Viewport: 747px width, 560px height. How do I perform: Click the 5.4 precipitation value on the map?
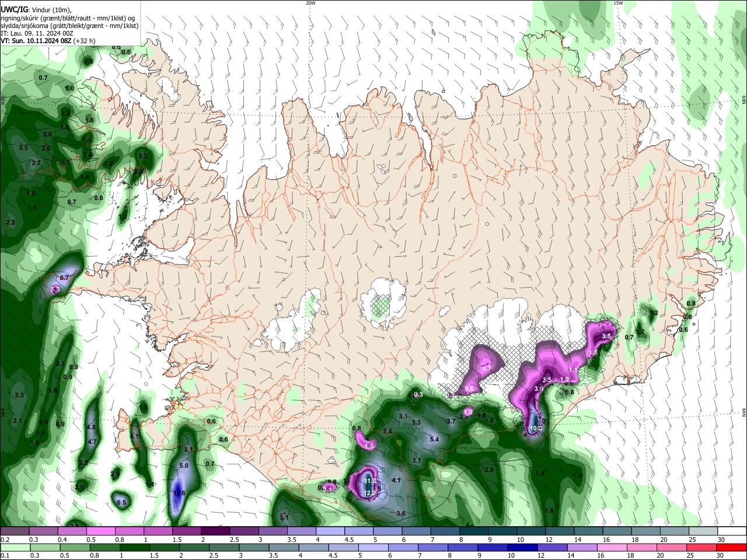434,439
